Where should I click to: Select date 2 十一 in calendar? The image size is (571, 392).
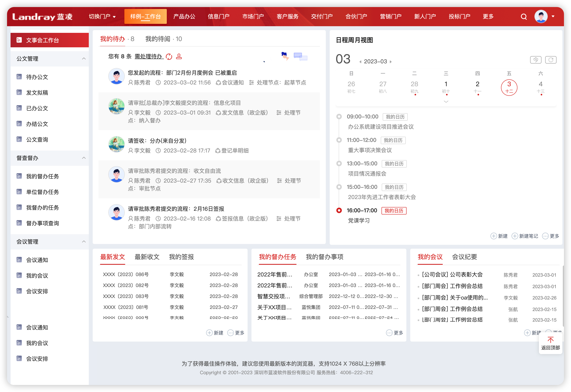coord(477,87)
